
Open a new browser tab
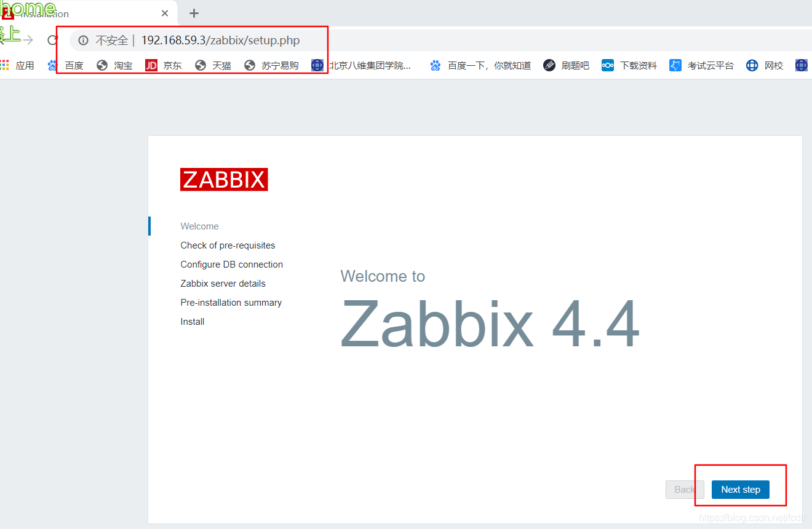point(194,13)
